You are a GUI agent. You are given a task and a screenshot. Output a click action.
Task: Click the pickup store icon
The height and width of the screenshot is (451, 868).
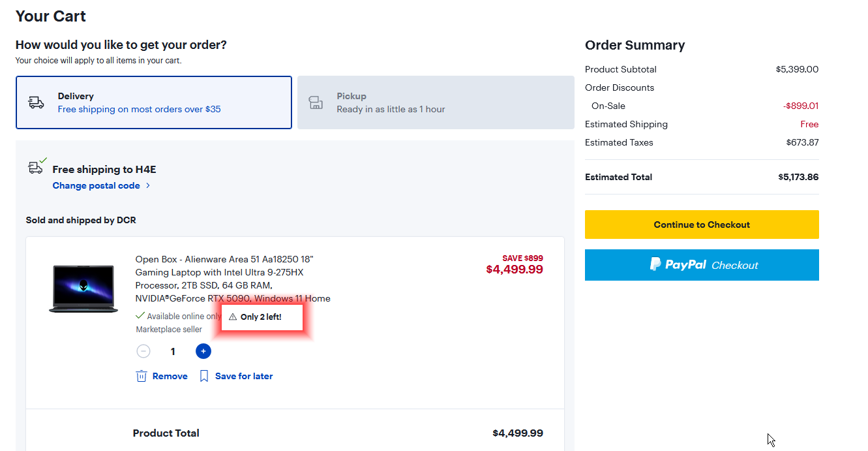tap(316, 102)
